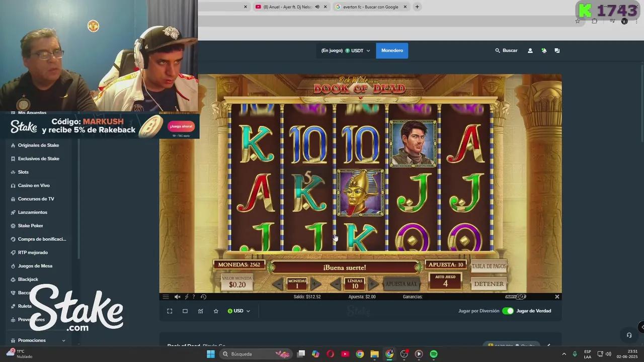Open File Explorer from taskbar

pyautogui.click(x=374, y=354)
